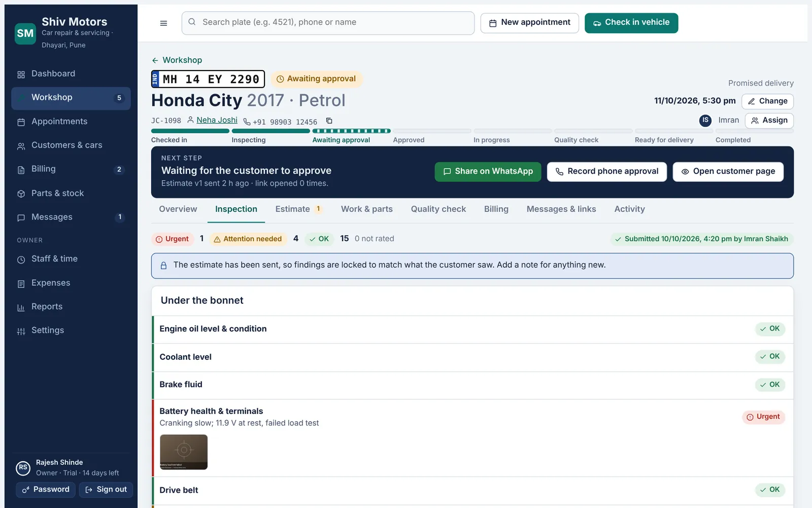Open Billing in the sidebar

(x=71, y=169)
